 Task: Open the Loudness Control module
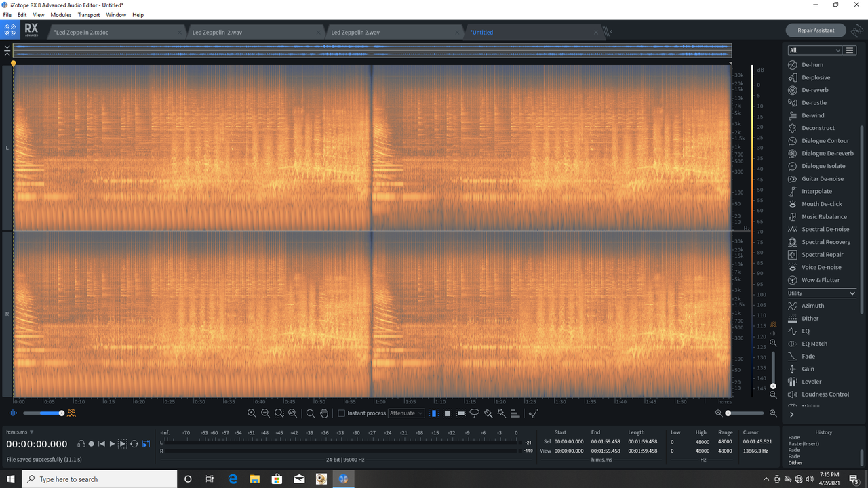point(822,394)
